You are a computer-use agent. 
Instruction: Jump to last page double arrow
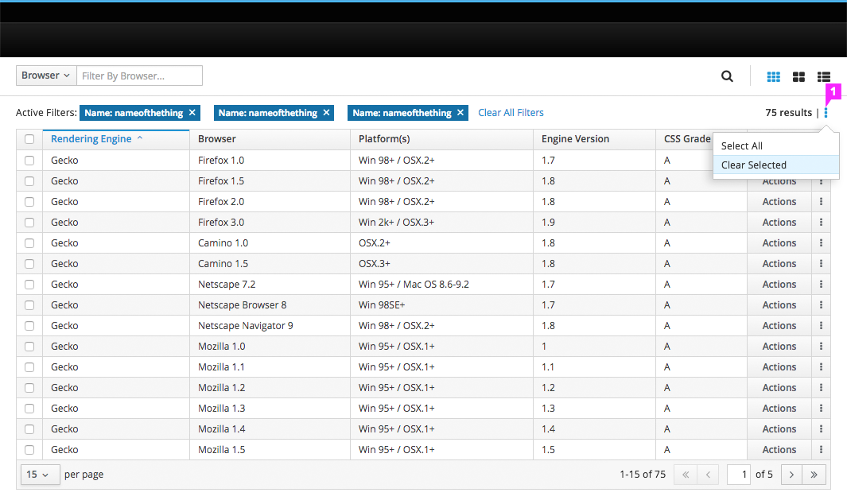point(814,475)
